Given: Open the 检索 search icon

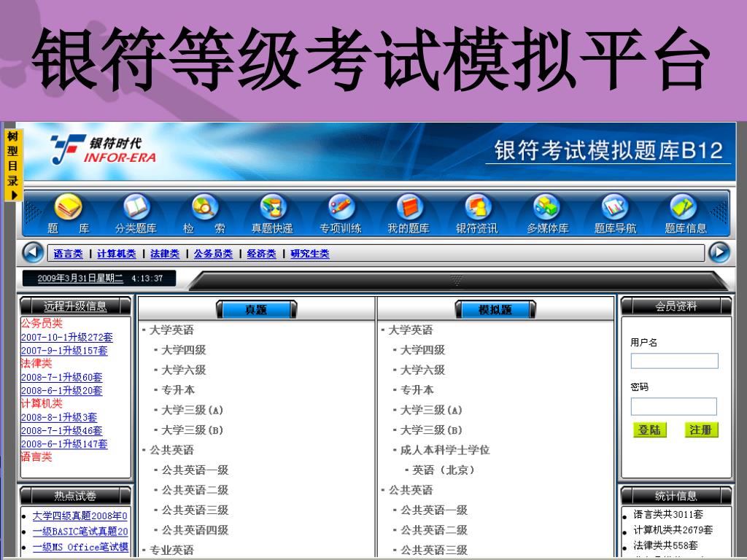Looking at the screenshot, I should coord(205,207).
